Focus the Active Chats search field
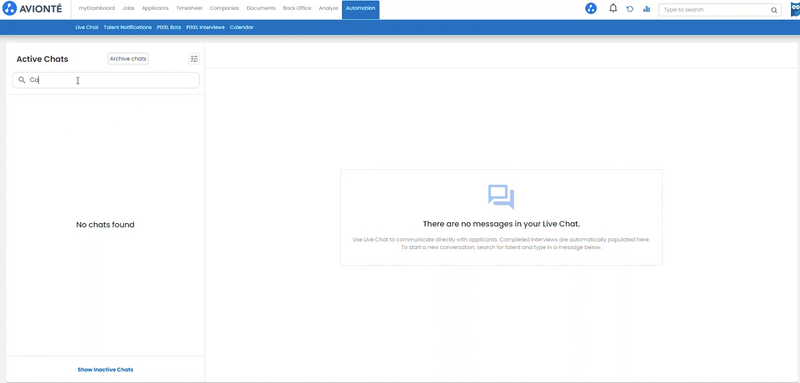Image resolution: width=800 pixels, height=383 pixels. [x=106, y=80]
